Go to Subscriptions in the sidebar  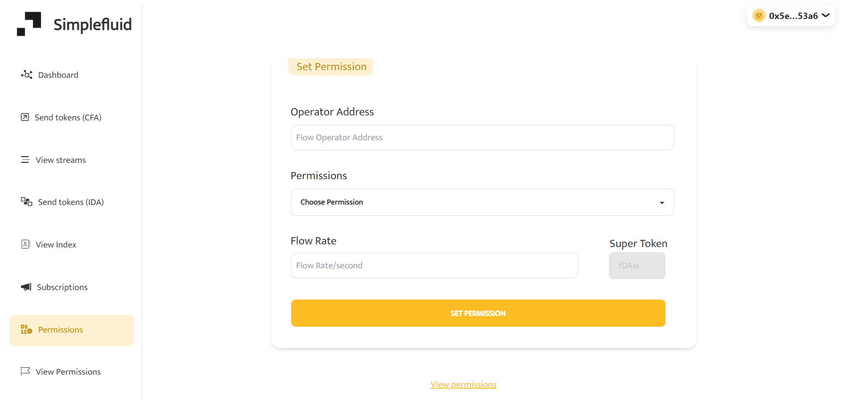(x=62, y=287)
